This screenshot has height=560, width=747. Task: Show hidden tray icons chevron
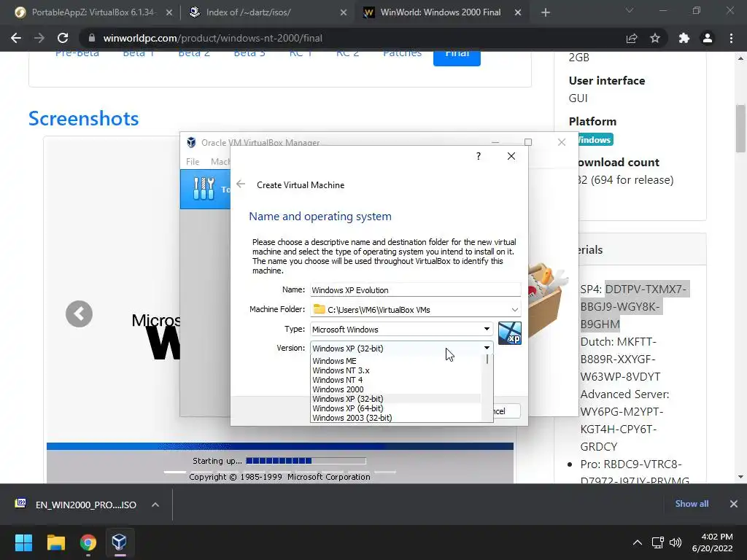tap(637, 542)
